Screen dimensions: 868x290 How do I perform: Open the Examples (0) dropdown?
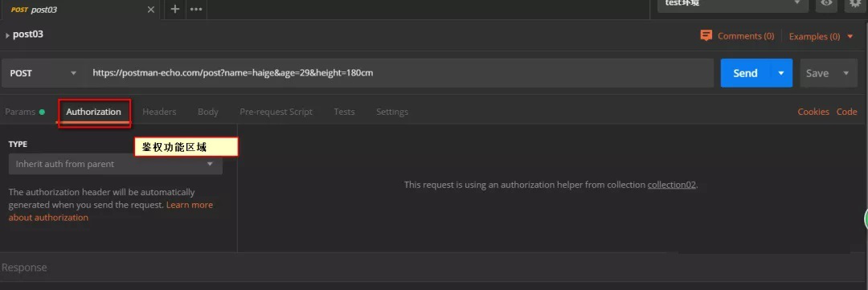tap(821, 36)
